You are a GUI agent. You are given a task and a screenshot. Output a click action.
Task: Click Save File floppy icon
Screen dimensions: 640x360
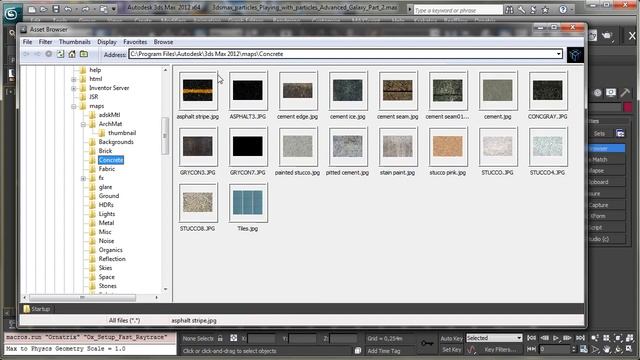[x=56, y=9]
